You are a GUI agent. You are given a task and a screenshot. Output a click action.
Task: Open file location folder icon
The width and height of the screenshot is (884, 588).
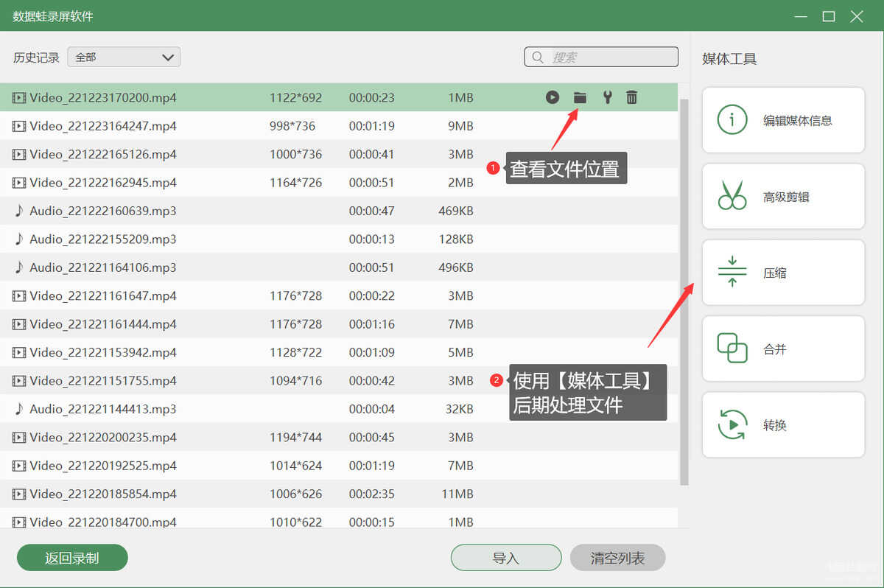pos(580,97)
